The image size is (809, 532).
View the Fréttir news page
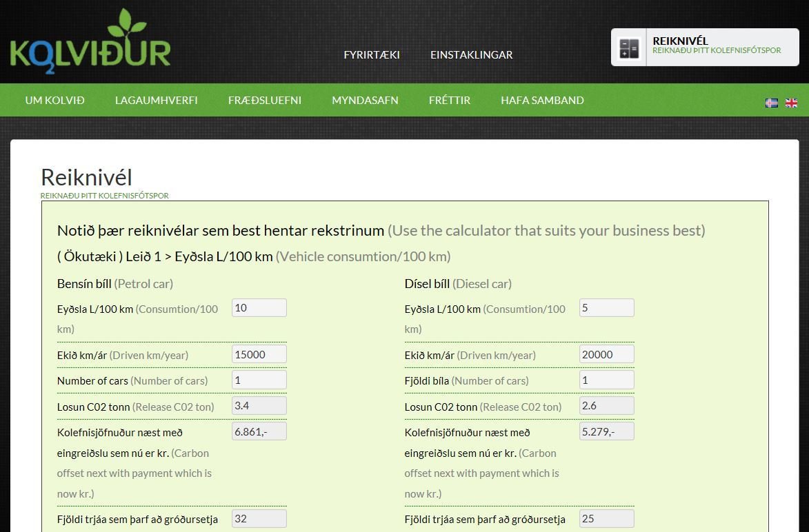pos(449,100)
